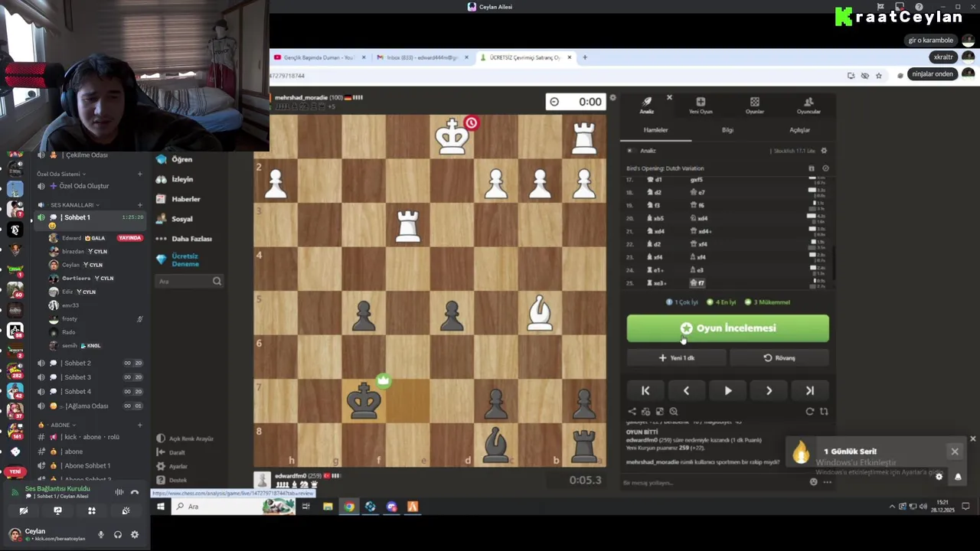Click Bird's Opening: Dutch Variation name
This screenshot has width=980, height=551.
coord(665,168)
